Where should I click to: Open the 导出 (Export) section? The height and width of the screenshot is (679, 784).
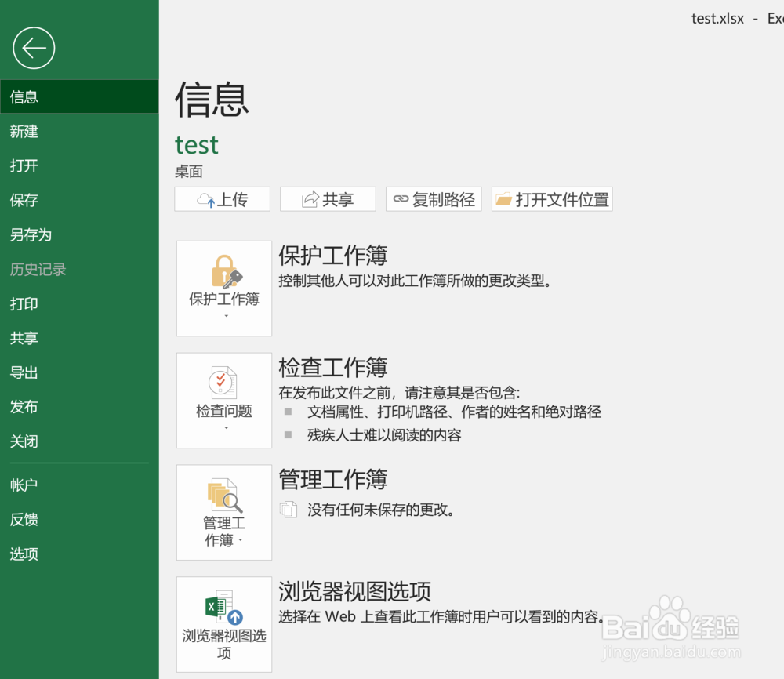(24, 372)
